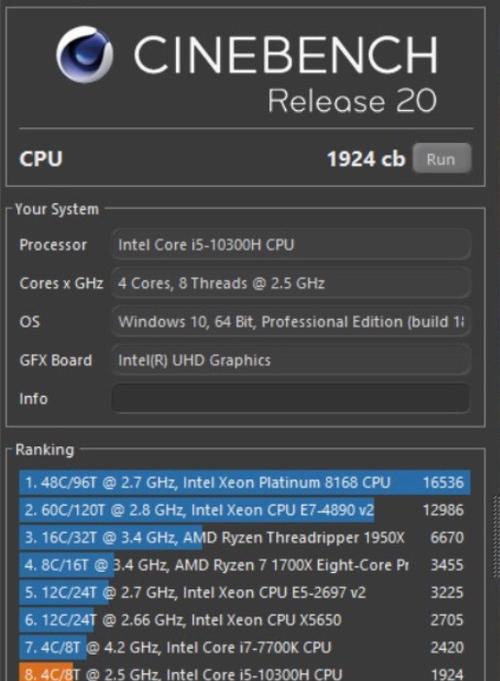Click the GFX Board Intel UHD Graphics field

(291, 360)
